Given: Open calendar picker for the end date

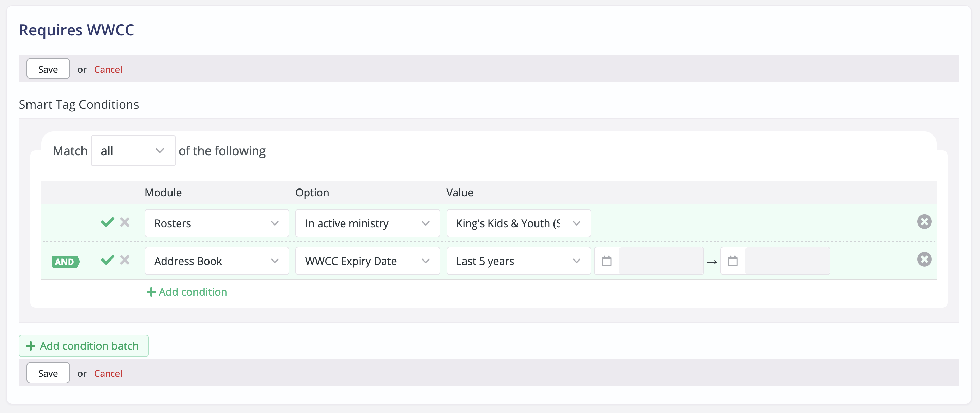Looking at the screenshot, I should pyautogui.click(x=732, y=261).
